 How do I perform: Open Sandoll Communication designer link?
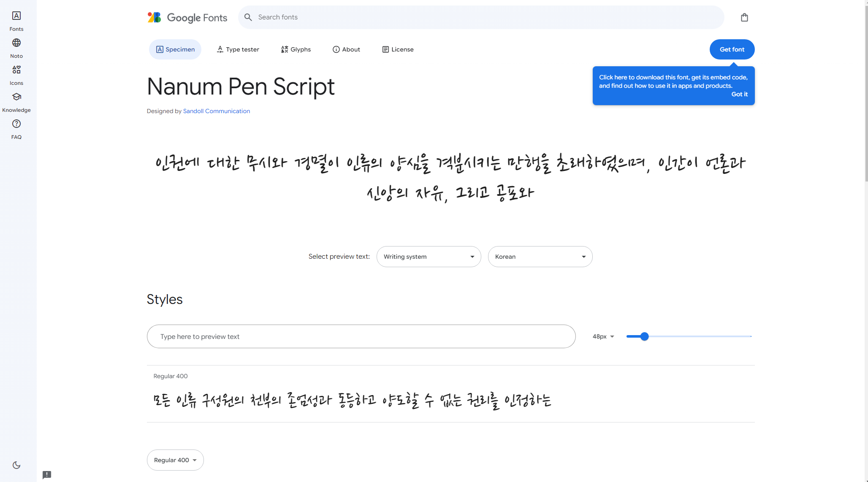pyautogui.click(x=216, y=111)
